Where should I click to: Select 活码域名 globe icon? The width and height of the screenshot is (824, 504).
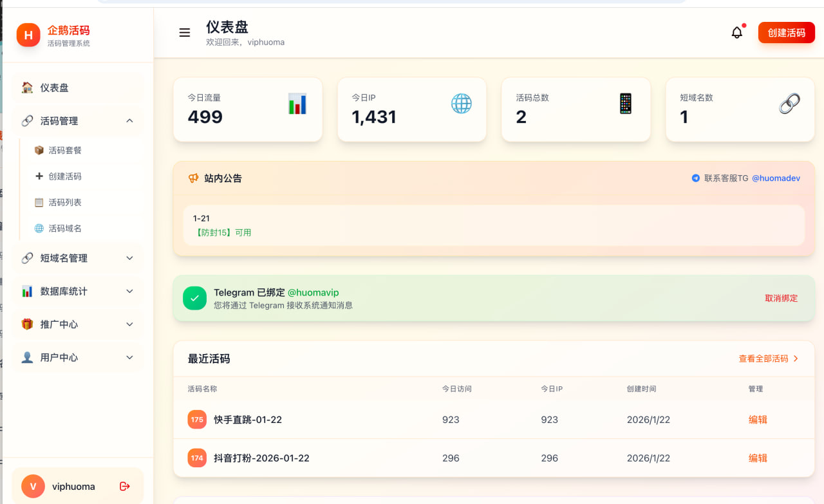pos(40,228)
